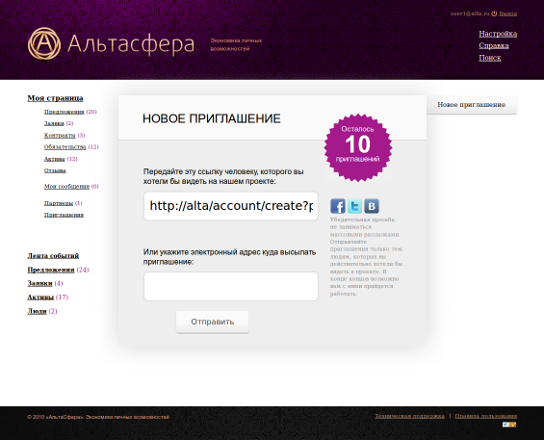Screen dimensions: 544x440
Task: Open the Настройка link
Action: [x=498, y=34]
